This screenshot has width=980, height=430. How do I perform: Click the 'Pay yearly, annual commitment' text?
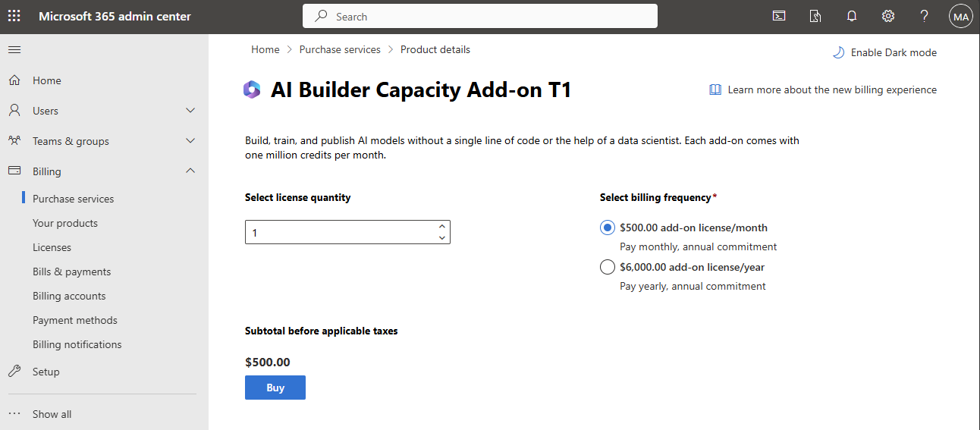coord(693,286)
